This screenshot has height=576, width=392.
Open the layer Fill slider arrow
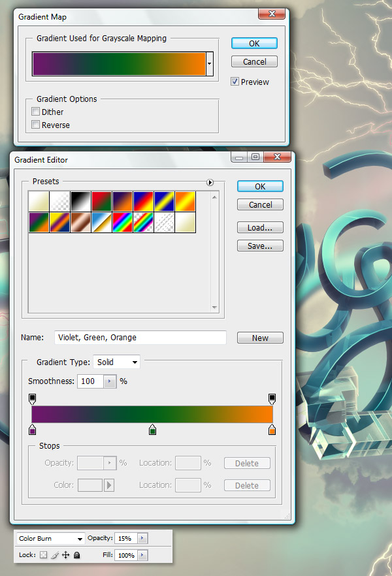(142, 555)
